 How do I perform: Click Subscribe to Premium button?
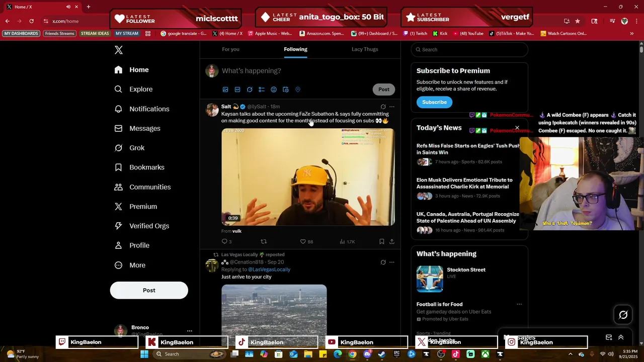(434, 102)
